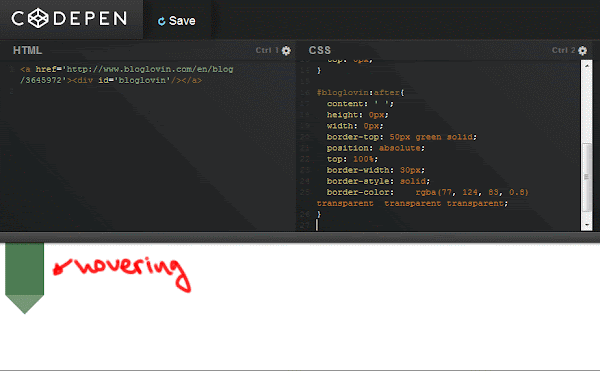This screenshot has height=371, width=600.
Task: Open HTML panel settings gear
Action: 286,50
